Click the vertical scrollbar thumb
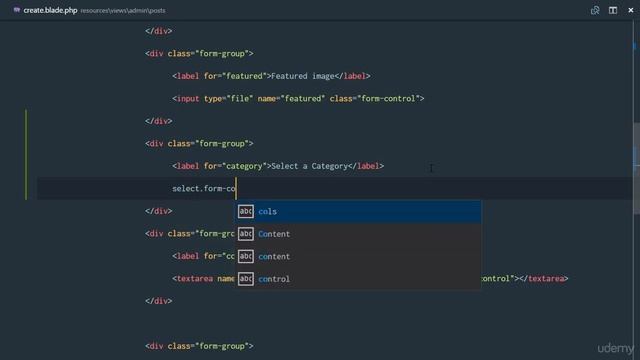Screen dimensions: 640x360 636,168
